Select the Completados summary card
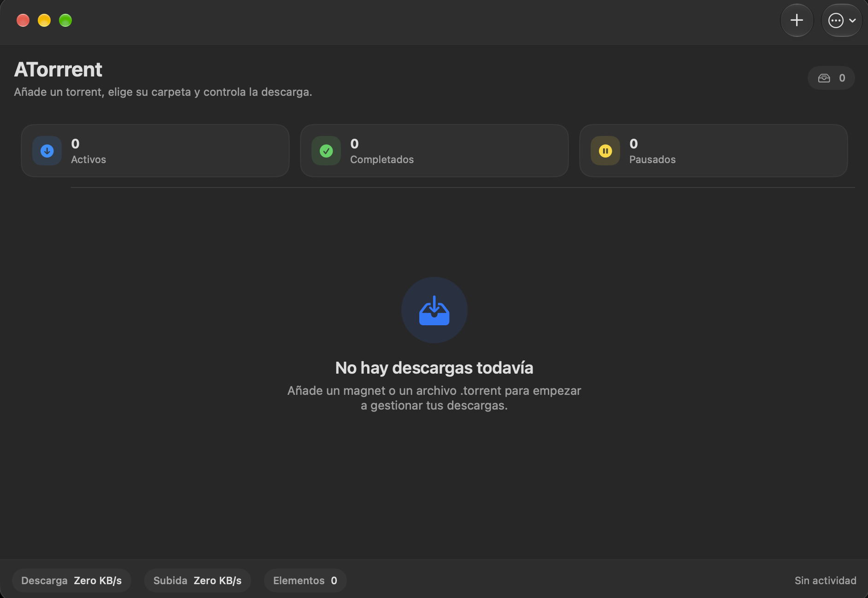 point(434,151)
